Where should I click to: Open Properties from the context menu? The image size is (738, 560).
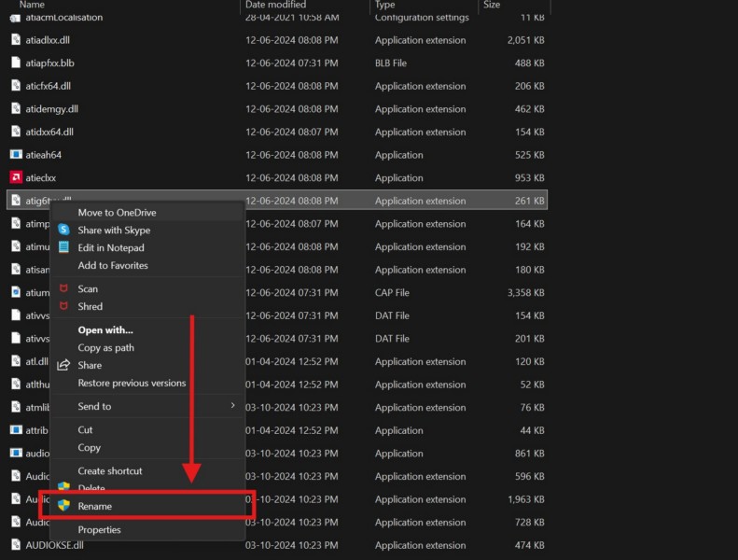[x=99, y=529]
